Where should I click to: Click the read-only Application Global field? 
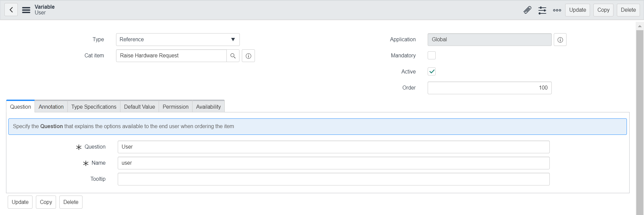(x=490, y=40)
